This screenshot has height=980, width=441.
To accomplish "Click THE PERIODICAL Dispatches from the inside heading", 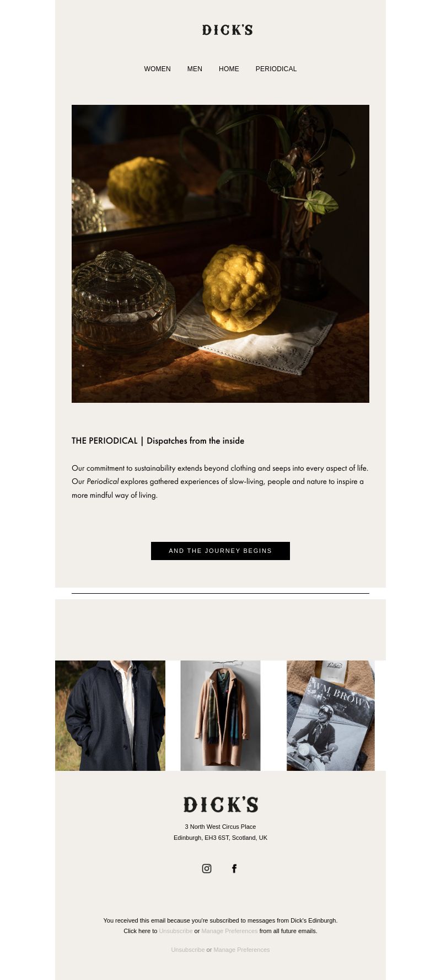I will [158, 441].
